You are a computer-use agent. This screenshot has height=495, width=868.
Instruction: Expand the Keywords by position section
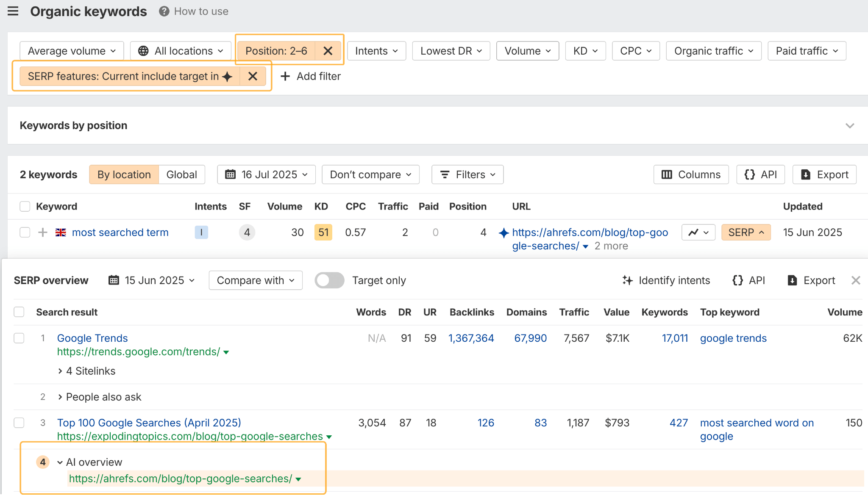pos(849,126)
